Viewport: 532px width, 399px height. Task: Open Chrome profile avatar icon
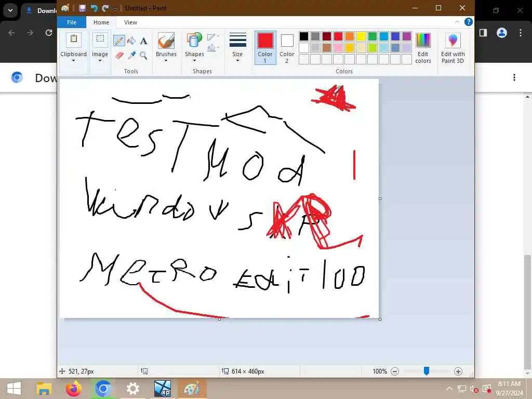click(x=501, y=33)
